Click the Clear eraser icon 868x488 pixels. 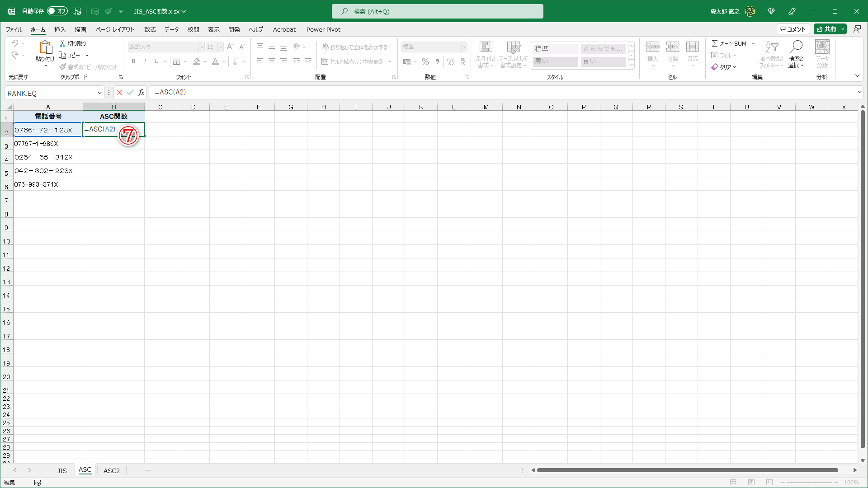715,67
